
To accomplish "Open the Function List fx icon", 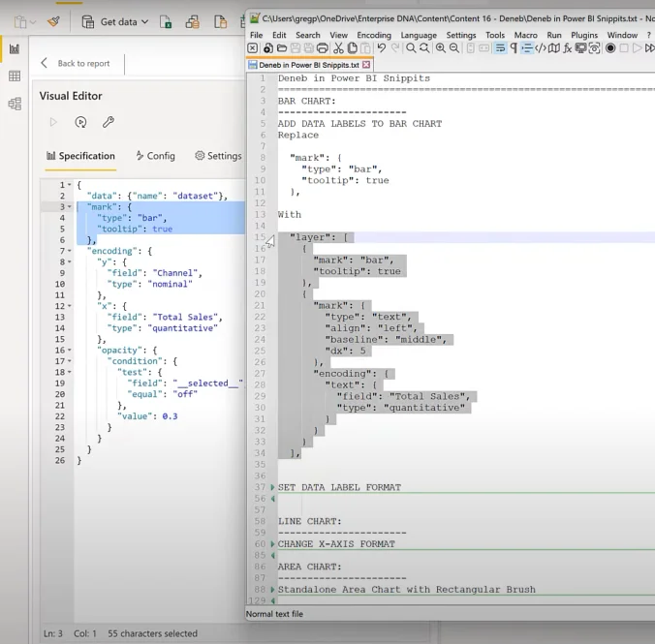I will (x=567, y=48).
